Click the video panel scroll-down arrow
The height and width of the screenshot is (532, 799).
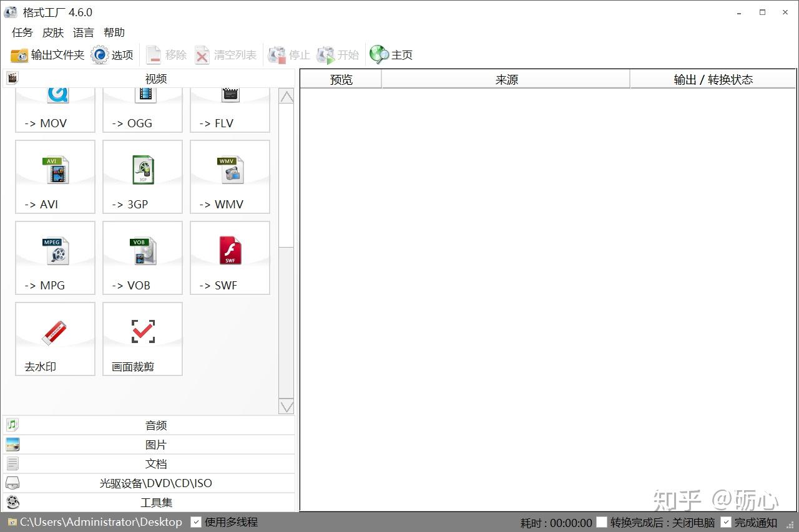[287, 406]
